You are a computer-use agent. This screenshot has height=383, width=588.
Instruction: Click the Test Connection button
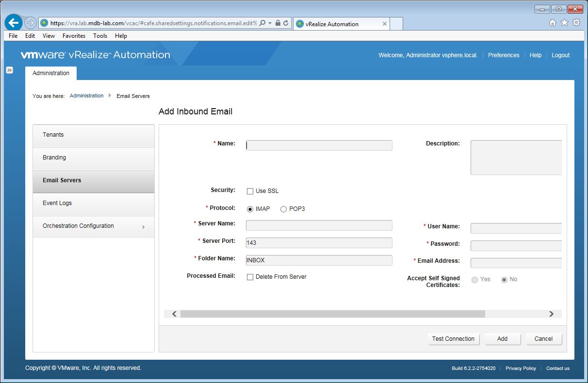pyautogui.click(x=453, y=339)
